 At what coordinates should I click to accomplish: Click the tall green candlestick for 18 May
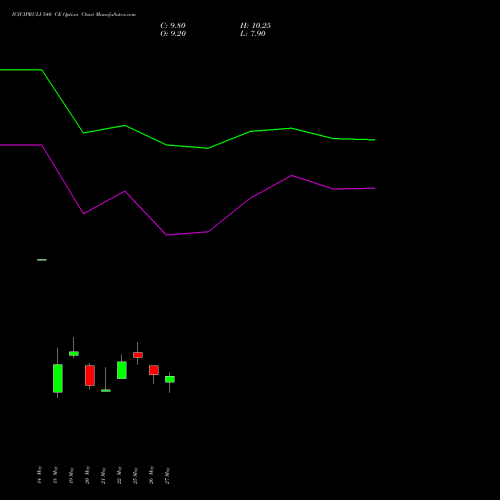(x=58, y=378)
